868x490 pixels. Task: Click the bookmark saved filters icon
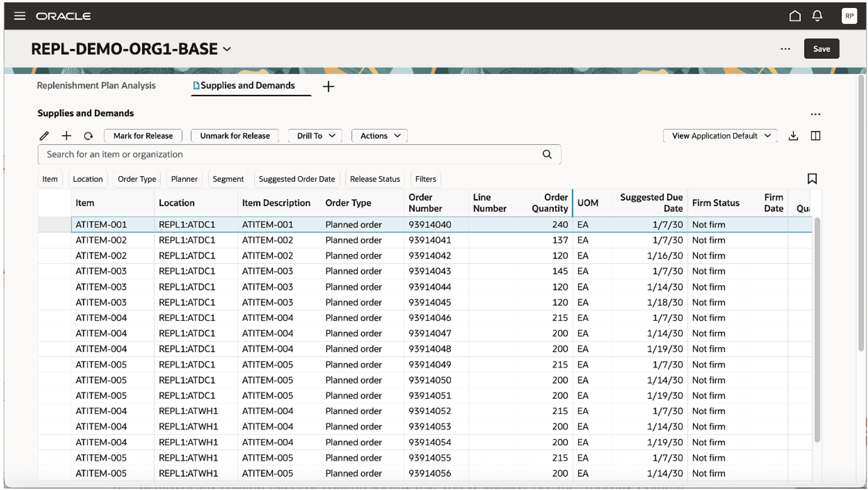point(812,179)
